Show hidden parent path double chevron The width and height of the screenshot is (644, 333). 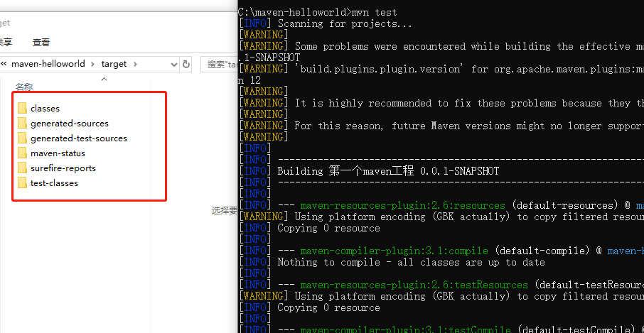point(4,64)
